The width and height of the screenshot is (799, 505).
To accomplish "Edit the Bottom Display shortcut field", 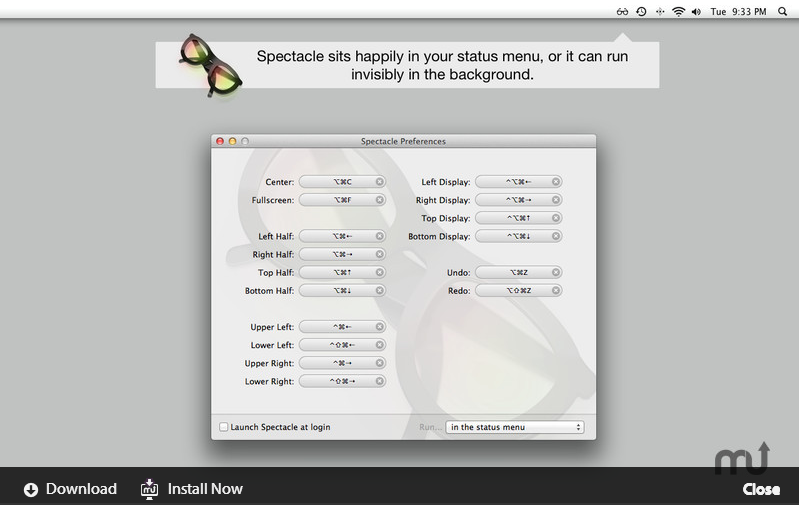I will 519,236.
